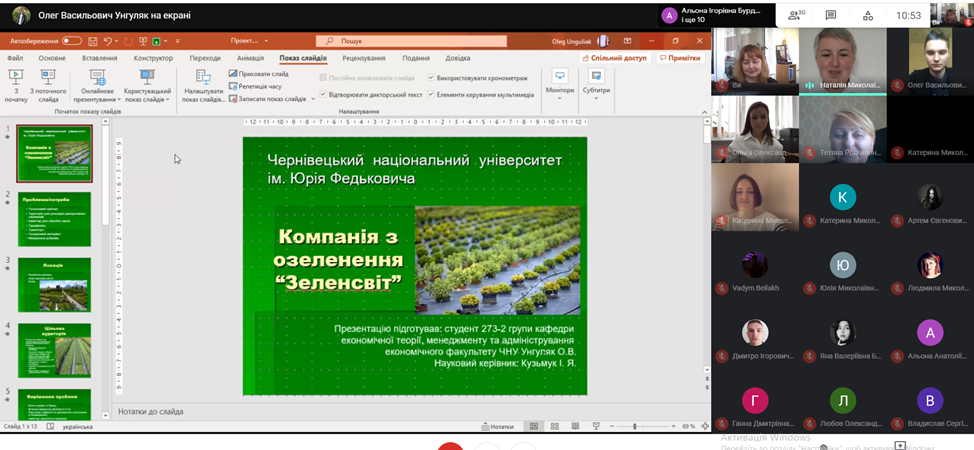Open ribbon display options icon

pyautogui.click(x=627, y=41)
